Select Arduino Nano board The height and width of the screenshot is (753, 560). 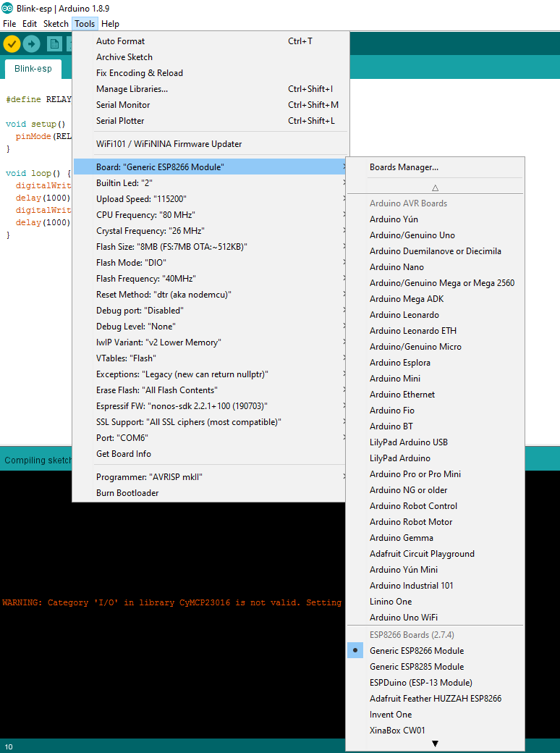(x=436, y=267)
